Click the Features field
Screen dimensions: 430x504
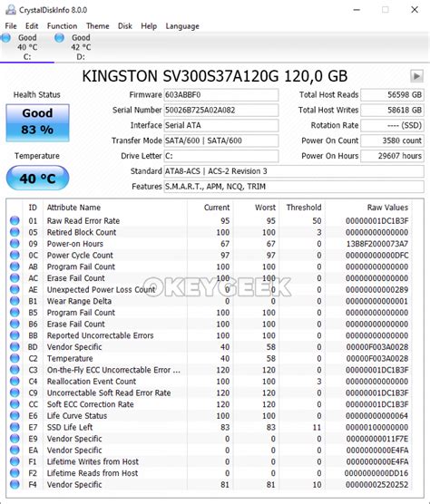(294, 187)
